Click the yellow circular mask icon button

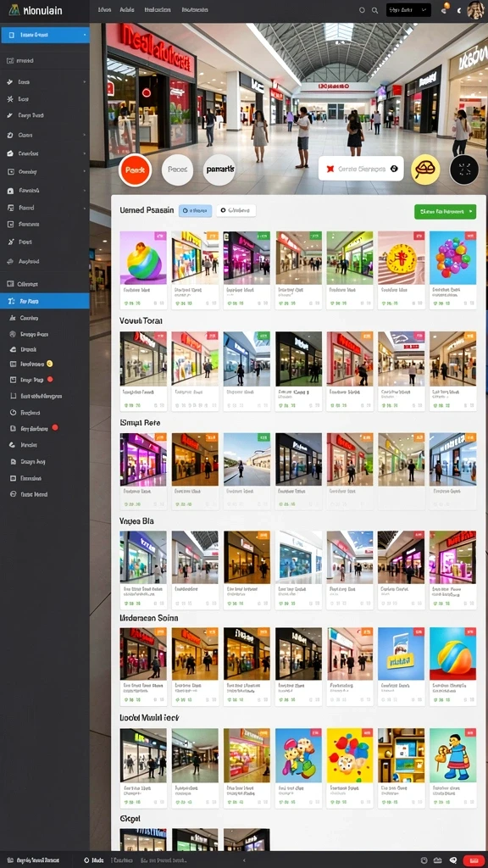tap(425, 170)
